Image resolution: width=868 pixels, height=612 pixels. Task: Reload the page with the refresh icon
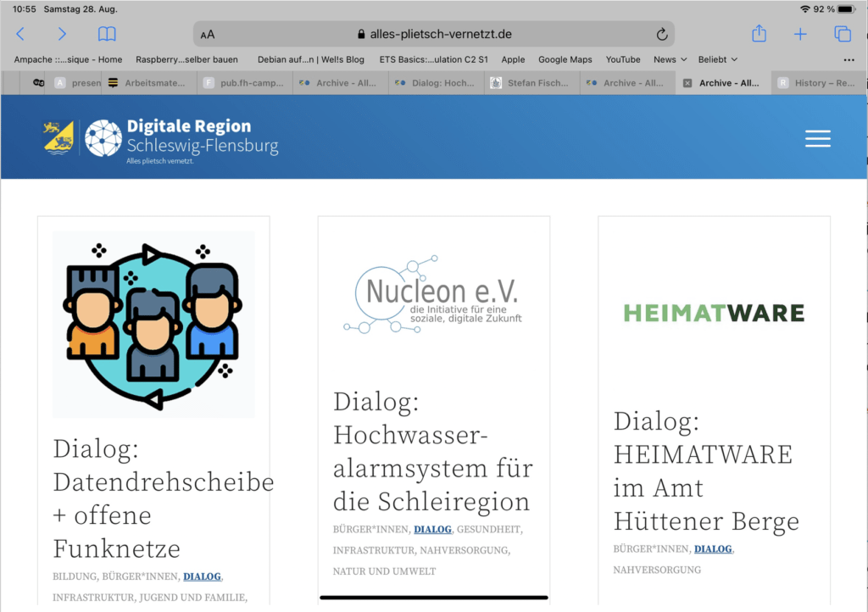[x=660, y=34]
